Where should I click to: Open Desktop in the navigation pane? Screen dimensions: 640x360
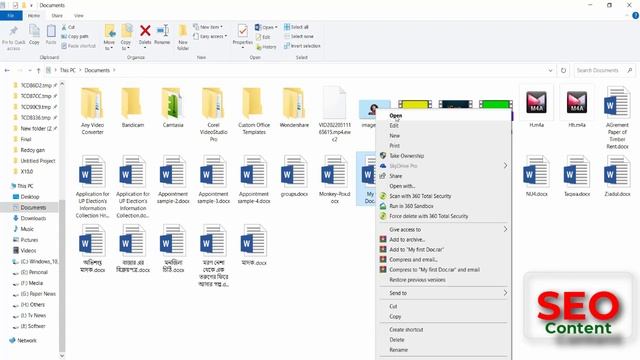click(x=29, y=197)
